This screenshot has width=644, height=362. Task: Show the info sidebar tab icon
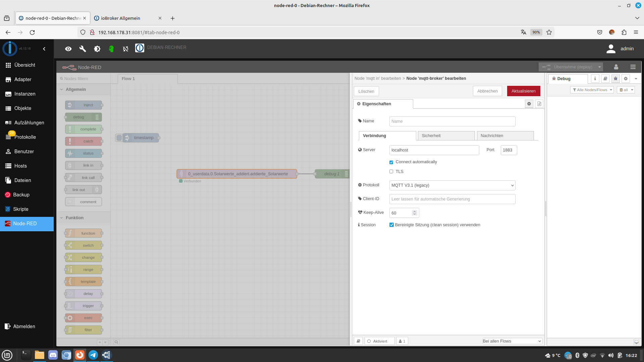595,79
